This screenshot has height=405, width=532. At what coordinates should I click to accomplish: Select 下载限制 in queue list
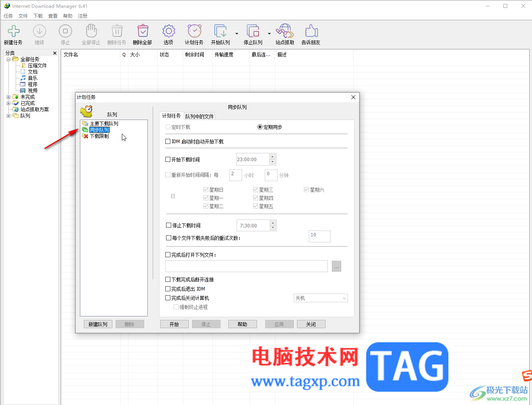[99, 136]
